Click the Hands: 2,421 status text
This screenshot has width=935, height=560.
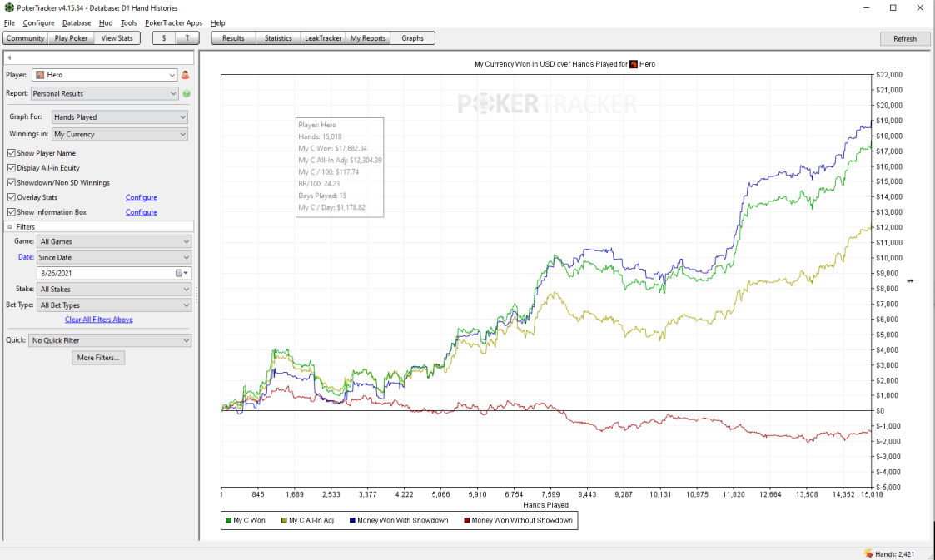click(x=894, y=554)
